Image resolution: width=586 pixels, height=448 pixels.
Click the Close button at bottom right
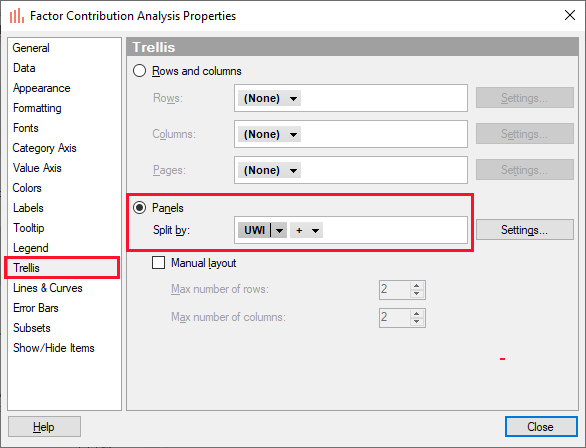(541, 427)
